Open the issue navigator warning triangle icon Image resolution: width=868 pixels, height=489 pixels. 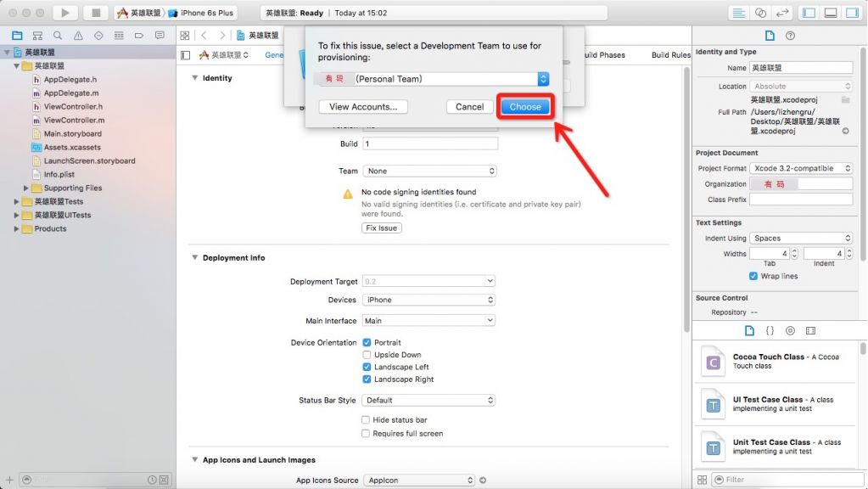pyautogui.click(x=78, y=36)
